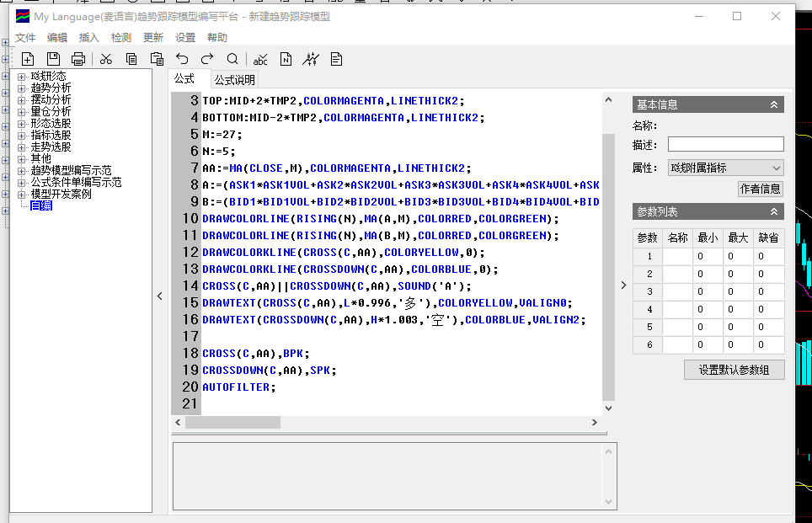
Task: Expand the 趋势模型编写示范 tree node
Action: [22, 170]
